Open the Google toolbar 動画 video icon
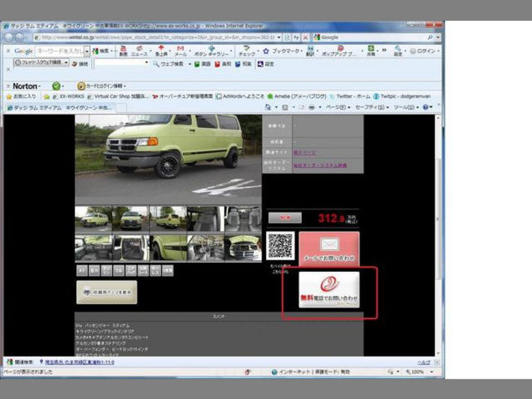This screenshot has height=399, width=532. (x=123, y=51)
